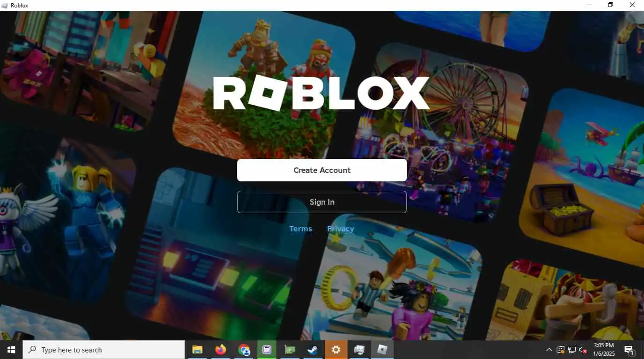Open the clock showing 3:05 PM
Screen dimensions: 644x359
(604, 350)
